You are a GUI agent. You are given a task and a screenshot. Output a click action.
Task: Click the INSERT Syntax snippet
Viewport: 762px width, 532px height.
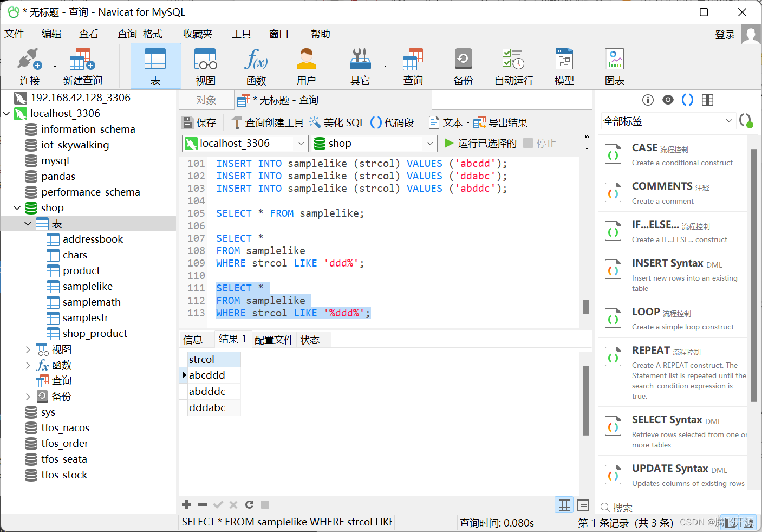coord(673,275)
